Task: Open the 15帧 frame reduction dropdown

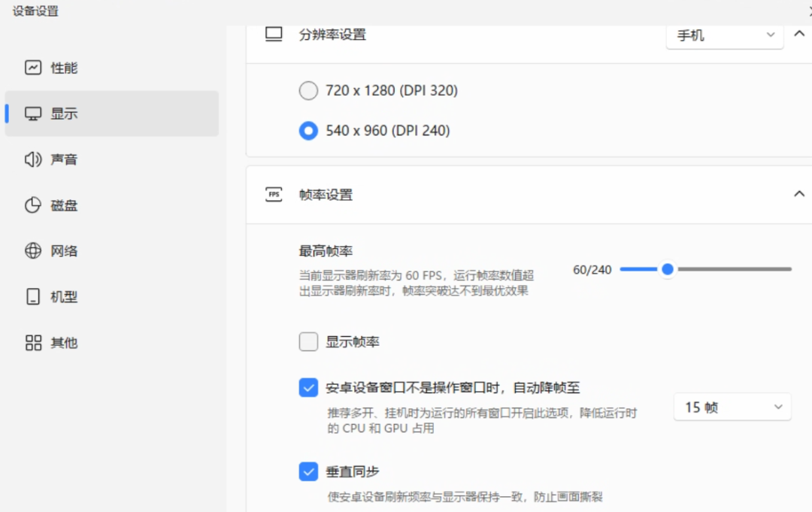Action: (x=732, y=407)
